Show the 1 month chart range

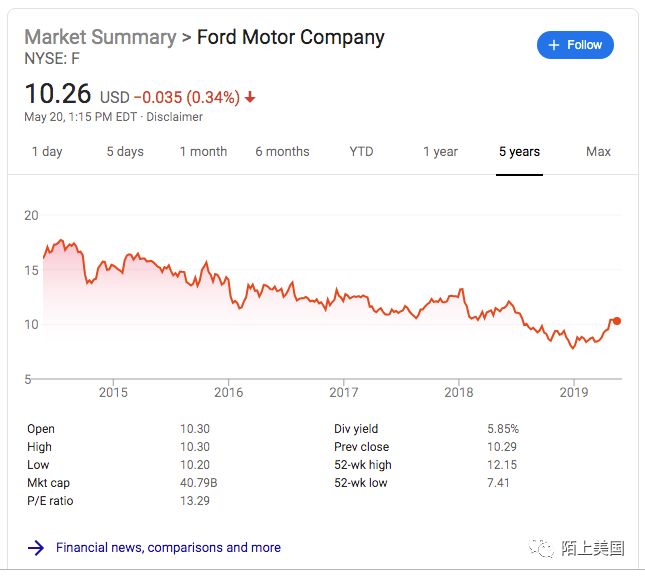(203, 152)
